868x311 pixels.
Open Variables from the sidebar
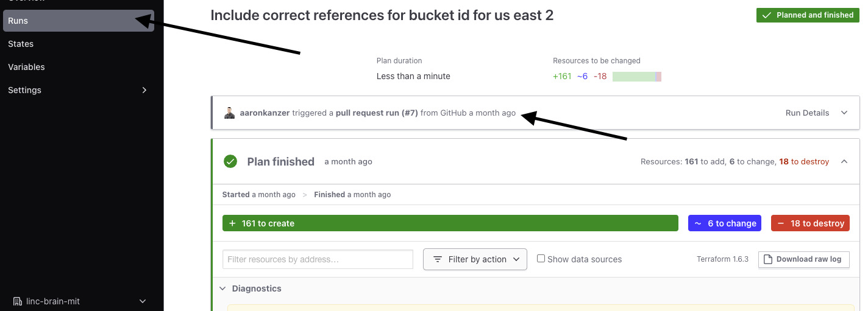pos(26,67)
